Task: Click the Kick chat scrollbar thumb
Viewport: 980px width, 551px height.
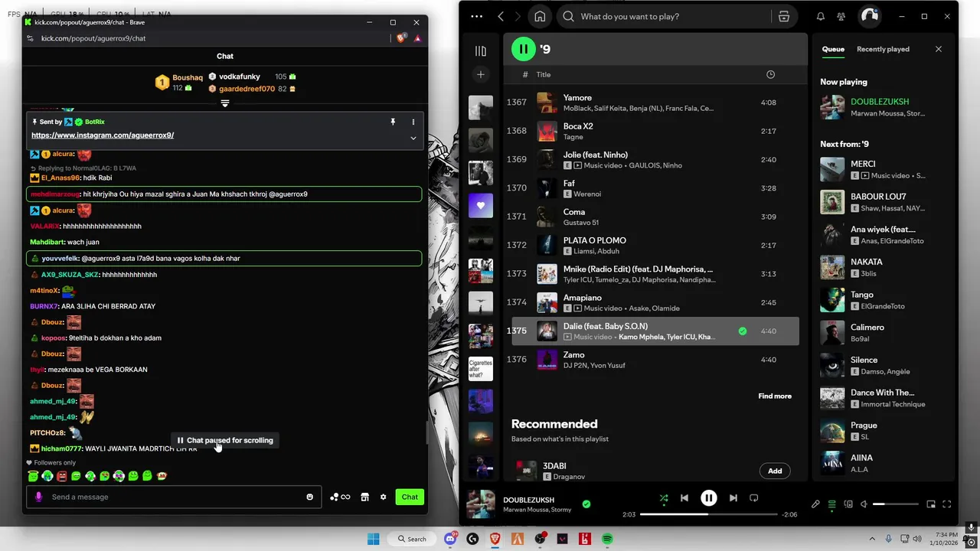Action: pyautogui.click(x=426, y=432)
